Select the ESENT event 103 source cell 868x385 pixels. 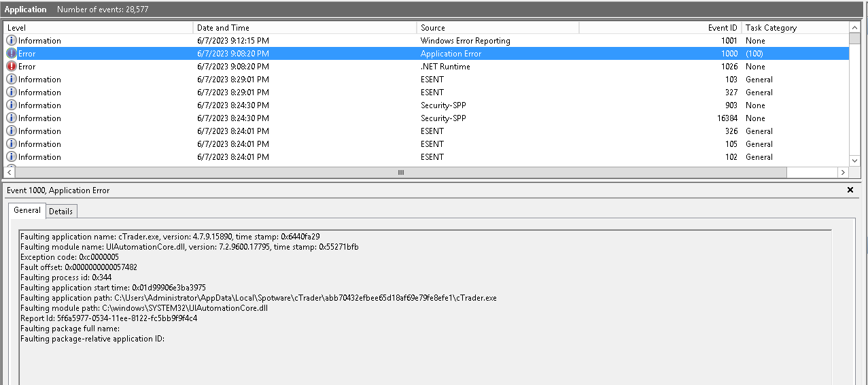pyautogui.click(x=432, y=80)
